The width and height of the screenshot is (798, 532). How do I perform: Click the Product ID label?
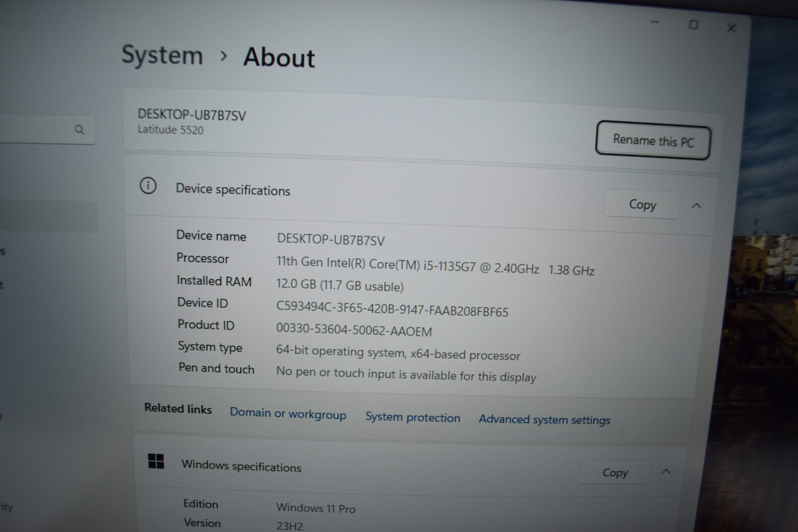[206, 325]
